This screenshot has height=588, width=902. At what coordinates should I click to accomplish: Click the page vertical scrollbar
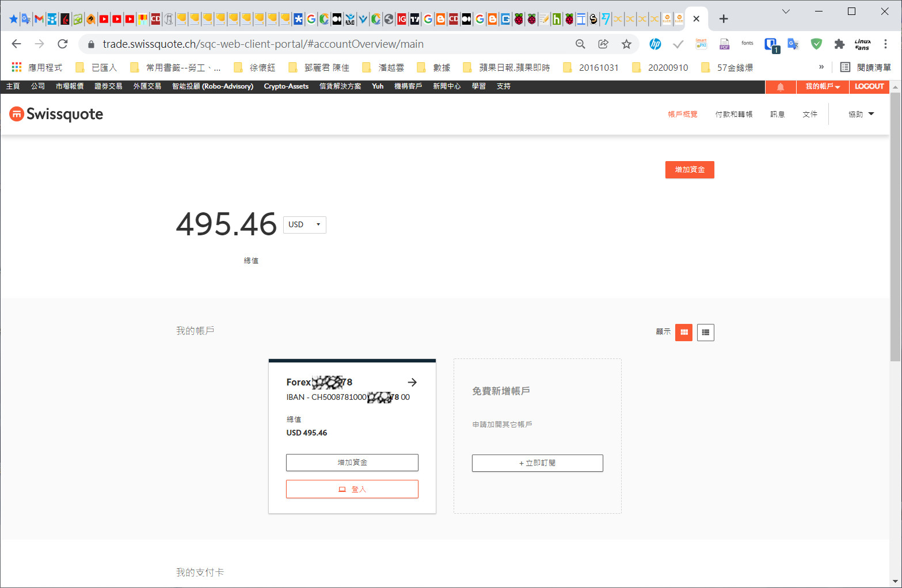point(895,227)
